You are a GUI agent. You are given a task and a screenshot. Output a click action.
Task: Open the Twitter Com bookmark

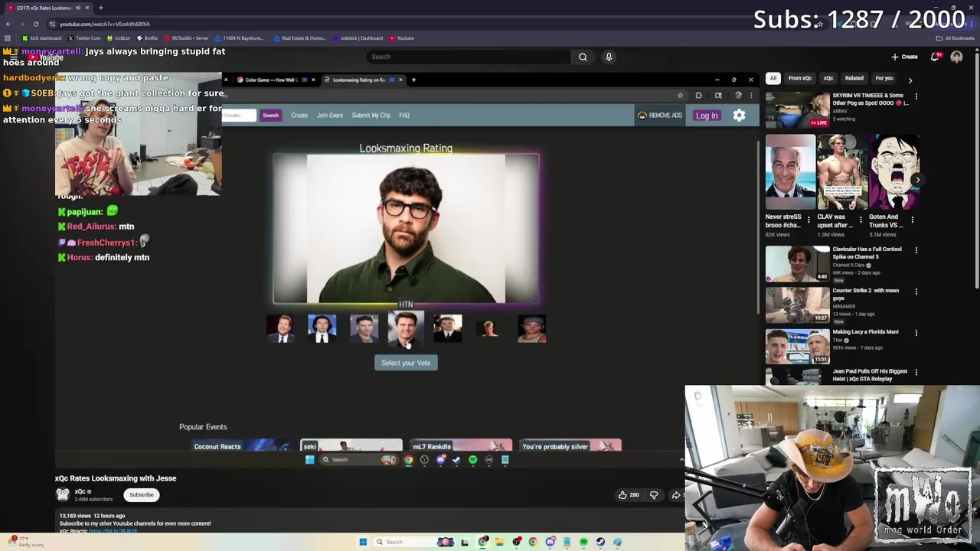pos(84,38)
